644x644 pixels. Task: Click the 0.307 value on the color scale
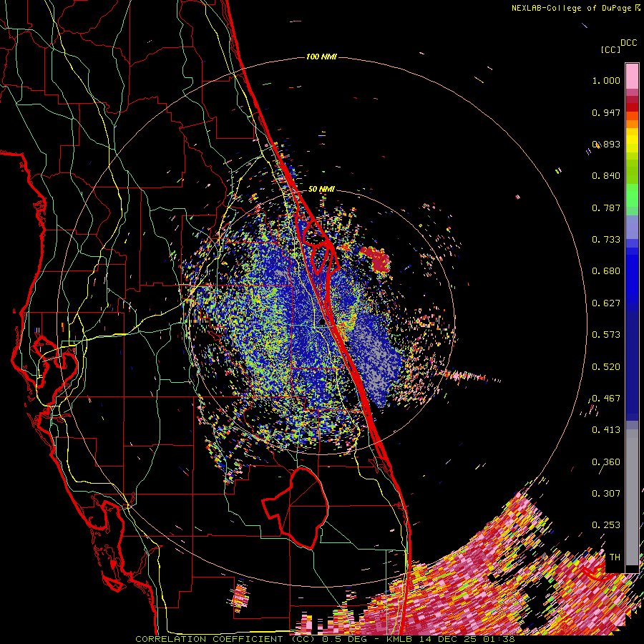[606, 494]
